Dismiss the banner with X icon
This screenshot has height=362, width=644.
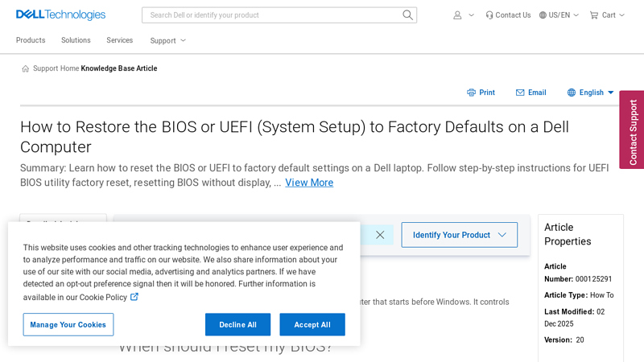(380, 235)
